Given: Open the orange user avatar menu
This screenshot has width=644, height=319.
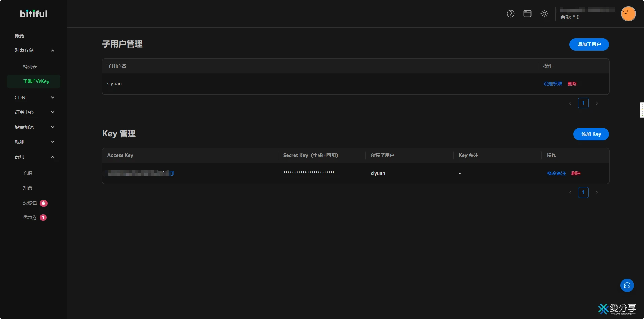Looking at the screenshot, I should pos(628,14).
